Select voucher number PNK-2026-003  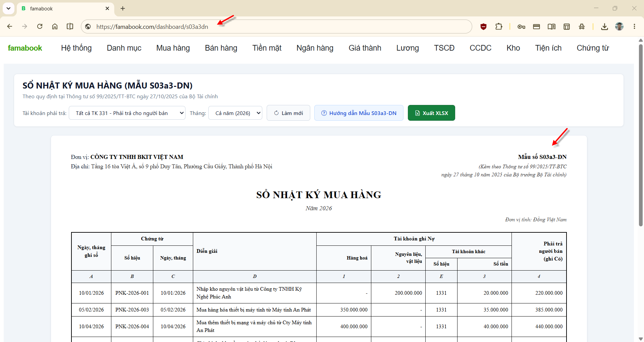click(132, 310)
